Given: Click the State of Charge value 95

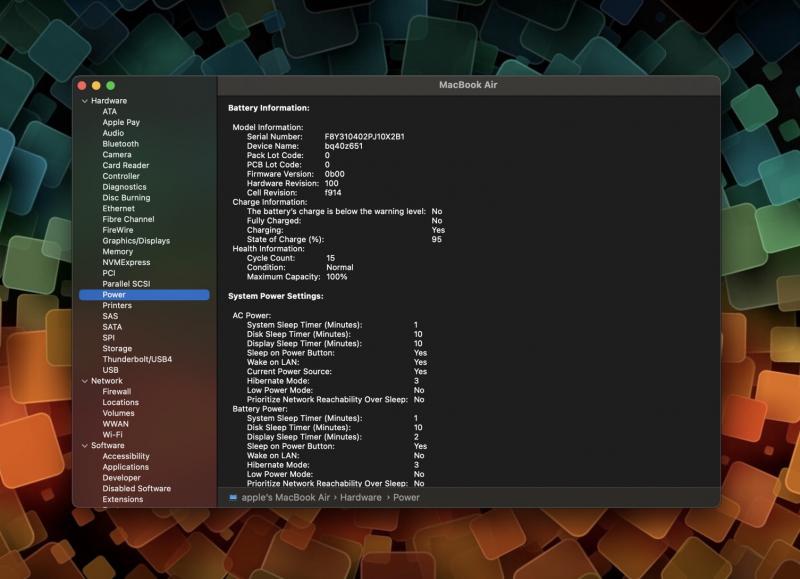Looking at the screenshot, I should click(x=436, y=239).
